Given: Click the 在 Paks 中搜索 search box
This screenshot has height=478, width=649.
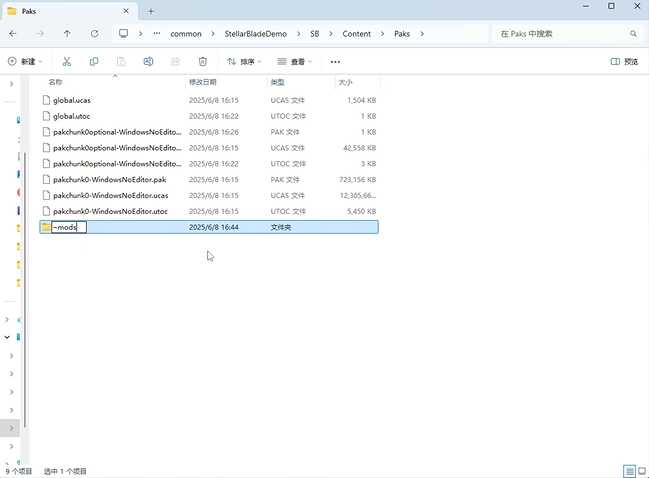Looking at the screenshot, I should (565, 33).
